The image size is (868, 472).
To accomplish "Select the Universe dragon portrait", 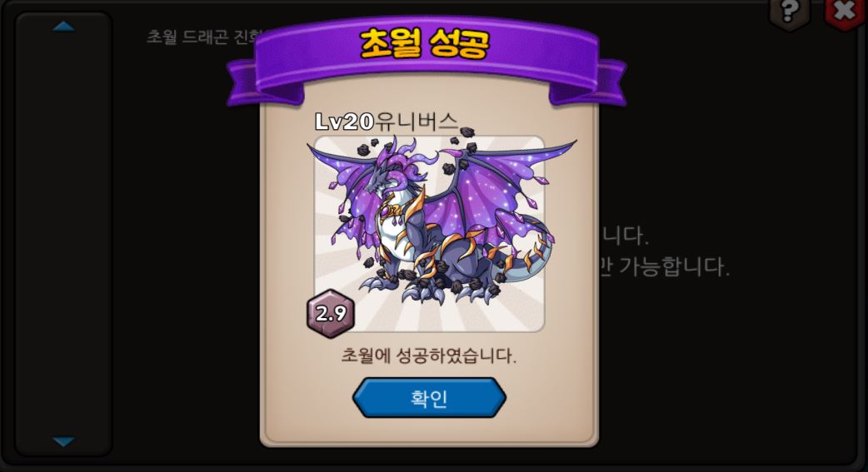I will (430, 234).
